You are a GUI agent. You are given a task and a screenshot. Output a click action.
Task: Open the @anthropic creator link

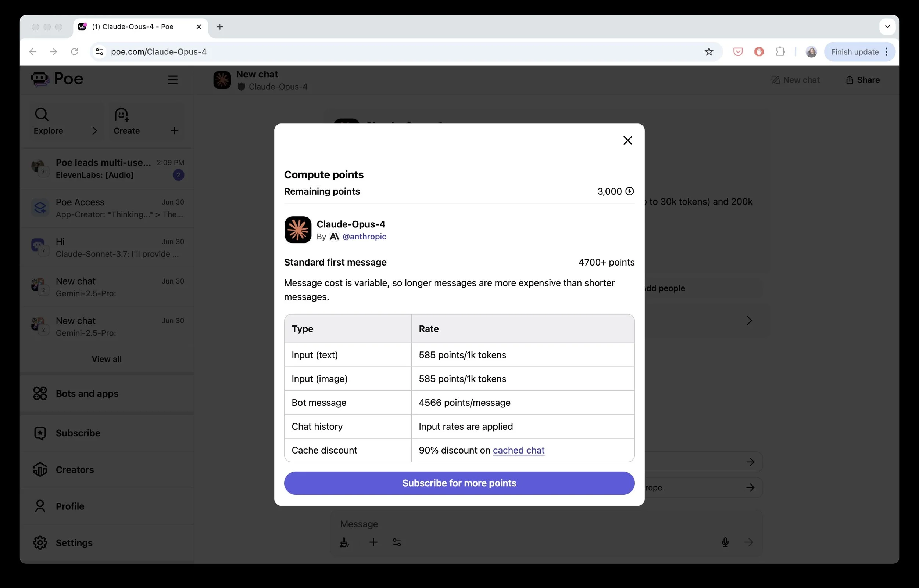[x=364, y=237]
